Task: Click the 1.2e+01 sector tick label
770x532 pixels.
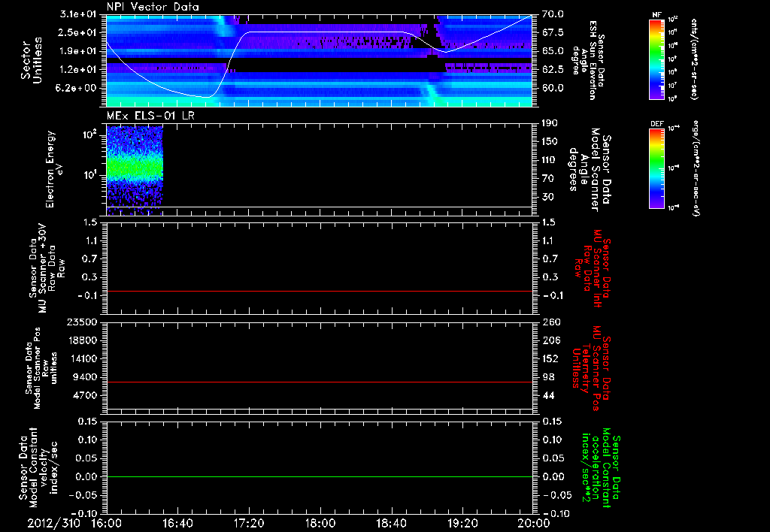Action: (x=78, y=69)
